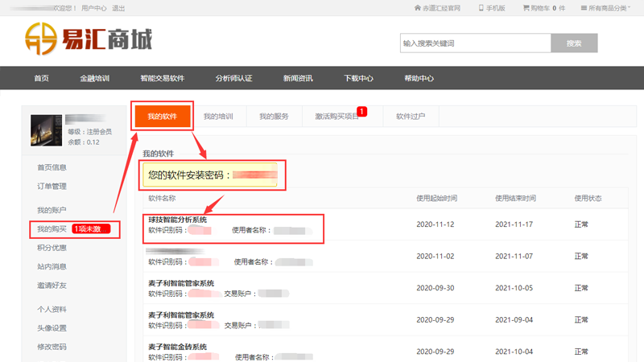Click 退出 logout link
The height and width of the screenshot is (362, 644).
[118, 8]
